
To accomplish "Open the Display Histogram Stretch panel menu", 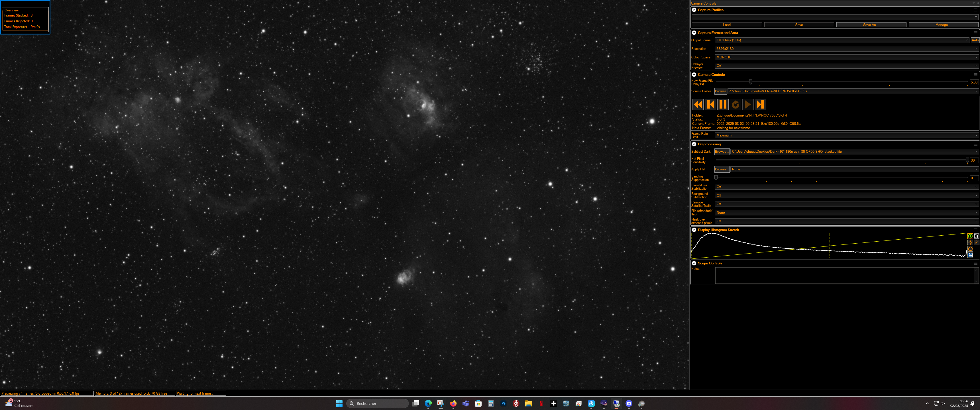I will (x=975, y=230).
